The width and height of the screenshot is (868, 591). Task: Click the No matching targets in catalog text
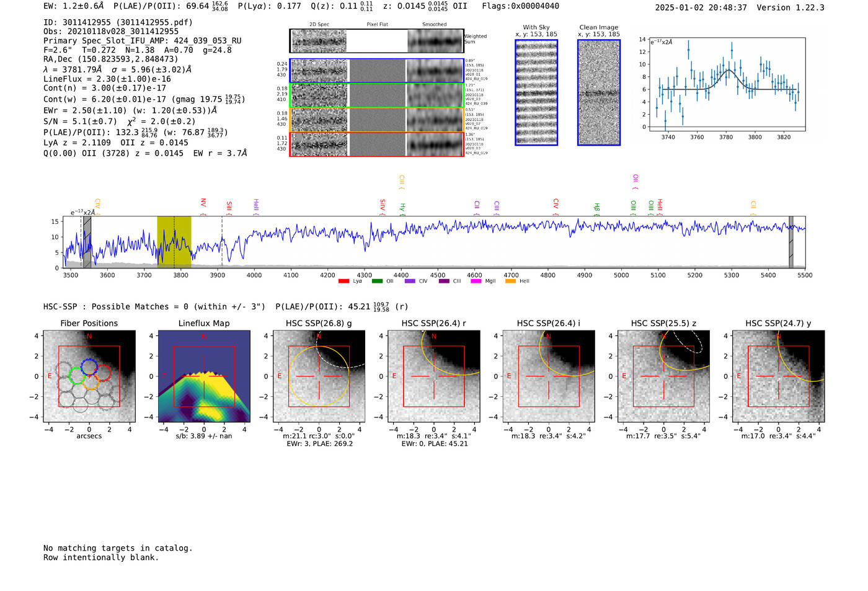click(x=118, y=548)
